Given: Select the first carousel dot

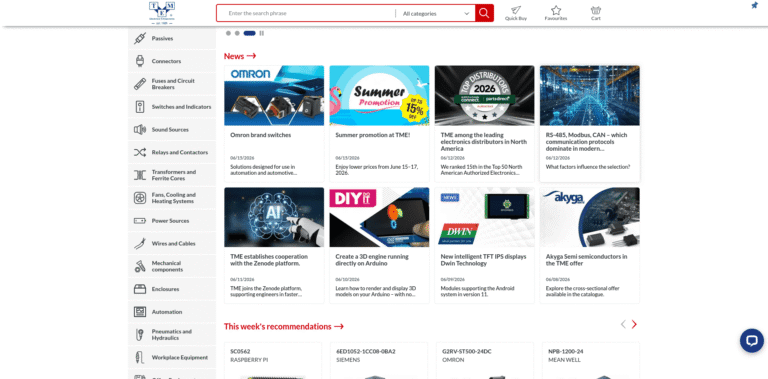Looking at the screenshot, I should click(228, 33).
